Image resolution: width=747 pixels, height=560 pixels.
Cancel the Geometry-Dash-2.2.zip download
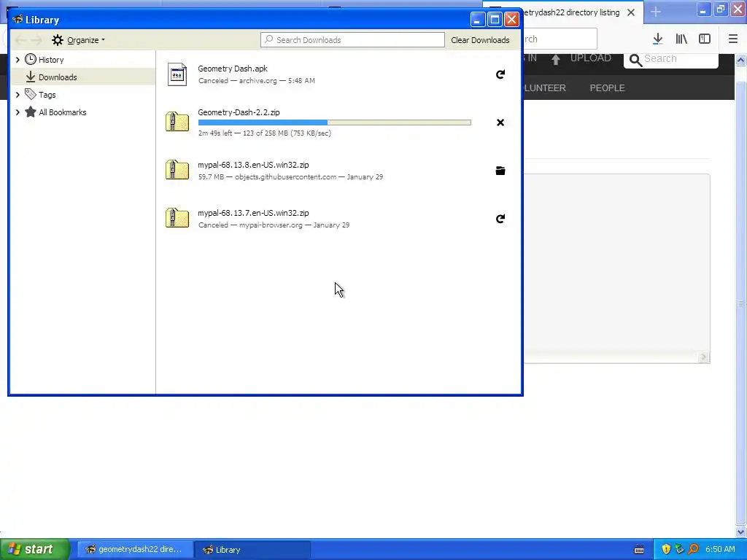(500, 122)
